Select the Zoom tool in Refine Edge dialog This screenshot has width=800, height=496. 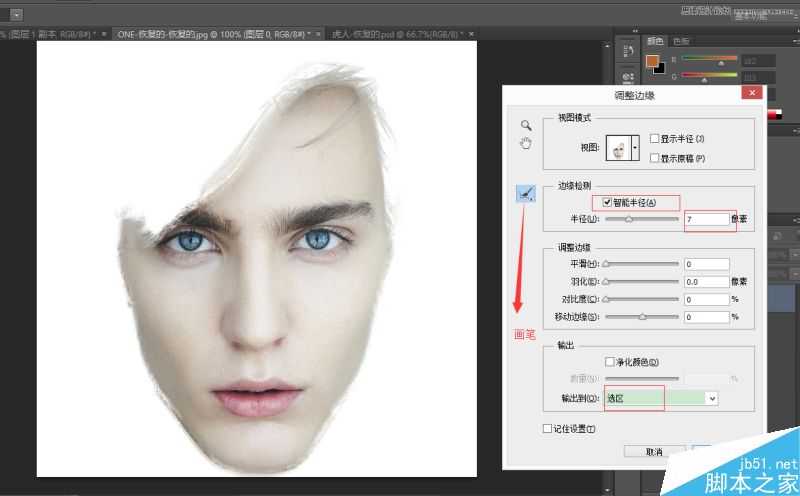click(x=526, y=126)
